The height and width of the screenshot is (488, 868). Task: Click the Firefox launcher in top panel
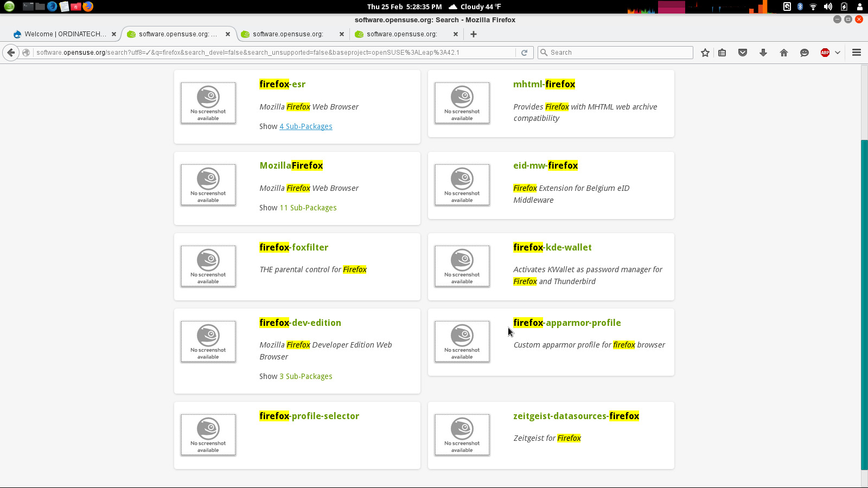click(88, 7)
